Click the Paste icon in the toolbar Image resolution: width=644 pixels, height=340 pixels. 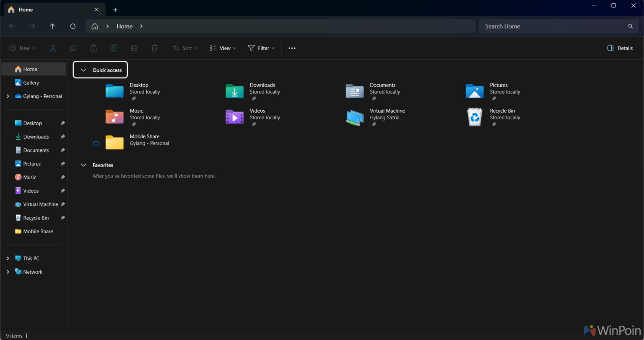click(x=93, y=48)
